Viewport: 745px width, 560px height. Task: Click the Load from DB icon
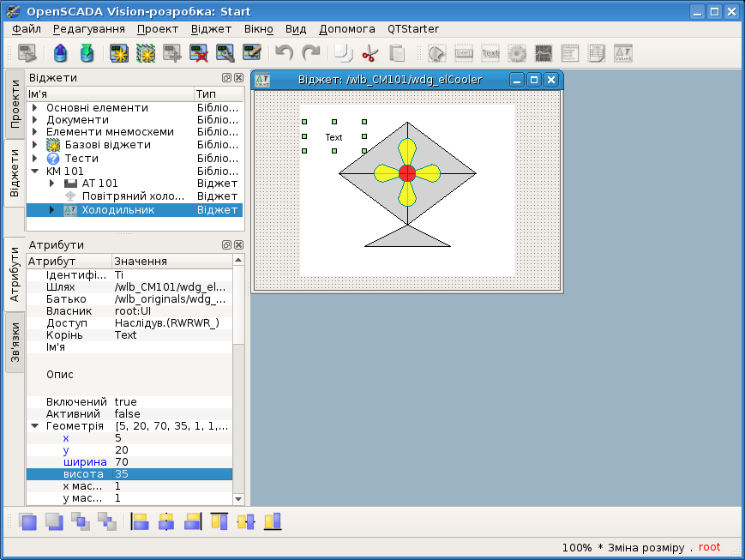coord(59,54)
